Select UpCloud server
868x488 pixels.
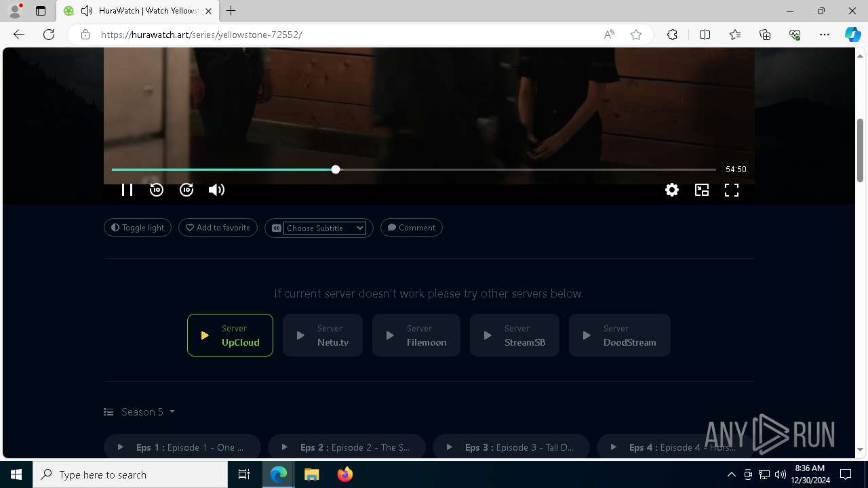coord(230,335)
